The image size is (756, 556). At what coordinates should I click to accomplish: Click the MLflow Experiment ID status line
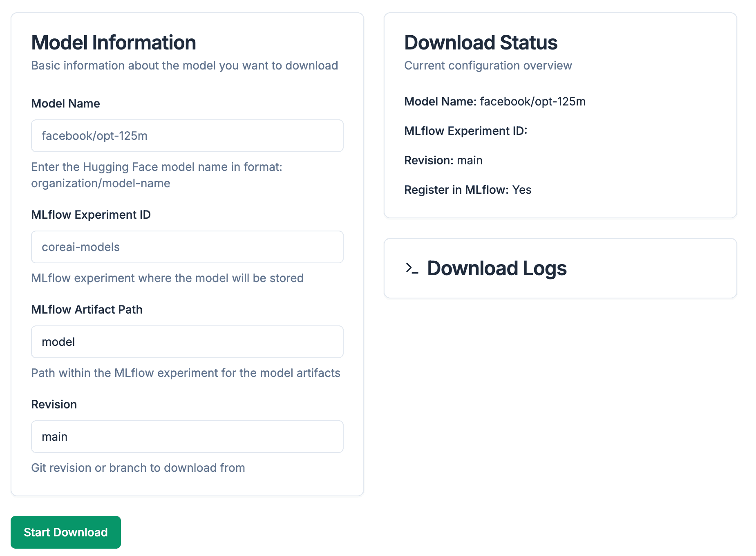point(465,131)
